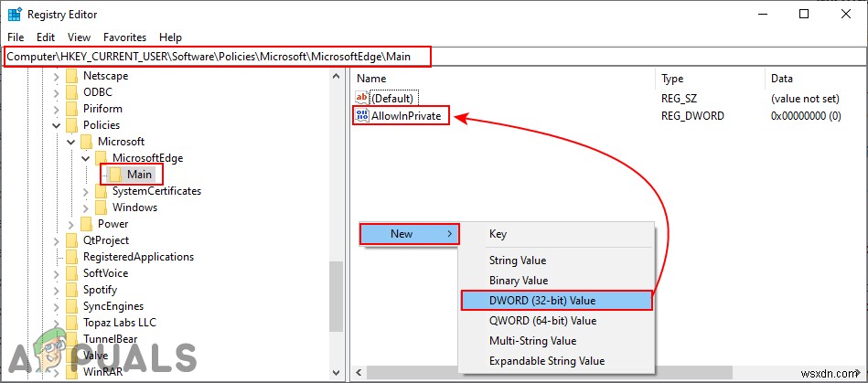The height and width of the screenshot is (383, 868).
Task: Select the SoftVoice folder icon
Action: point(72,273)
